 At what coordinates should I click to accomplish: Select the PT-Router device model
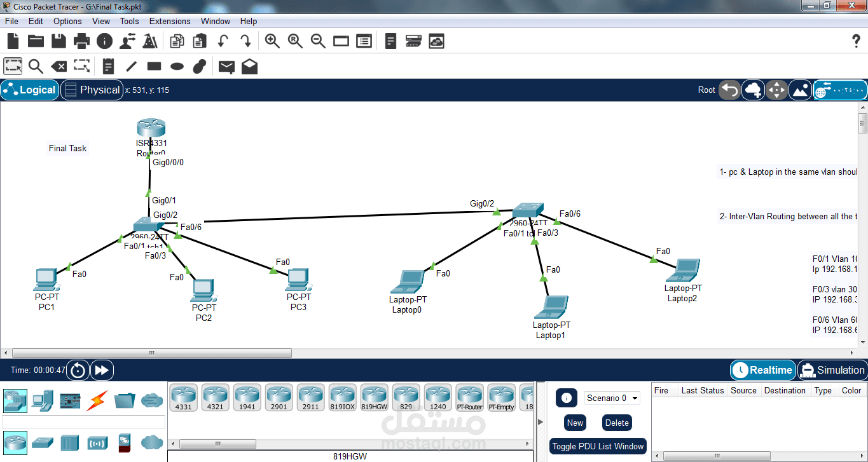coord(469,398)
